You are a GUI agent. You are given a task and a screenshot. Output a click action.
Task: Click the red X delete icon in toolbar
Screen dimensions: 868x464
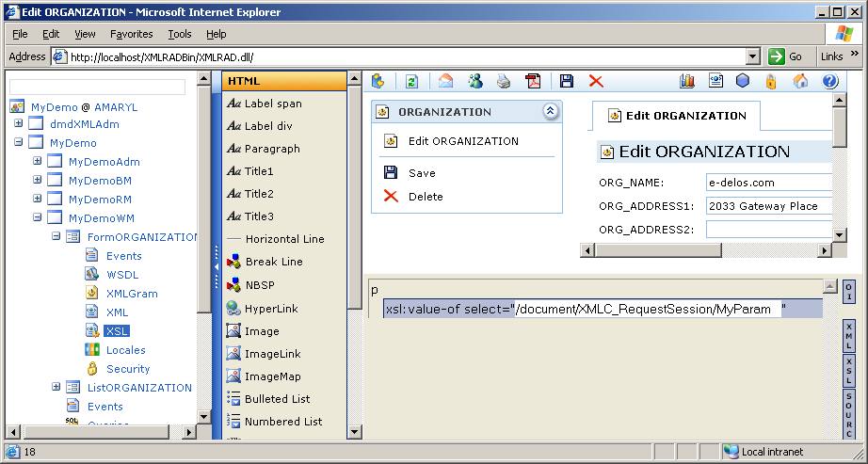coord(596,81)
